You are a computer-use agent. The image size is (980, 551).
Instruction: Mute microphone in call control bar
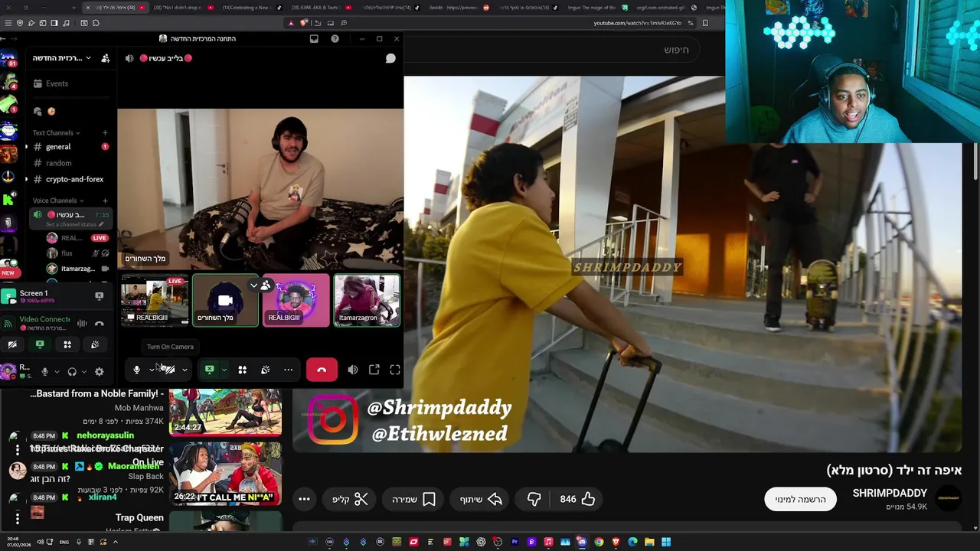point(136,370)
